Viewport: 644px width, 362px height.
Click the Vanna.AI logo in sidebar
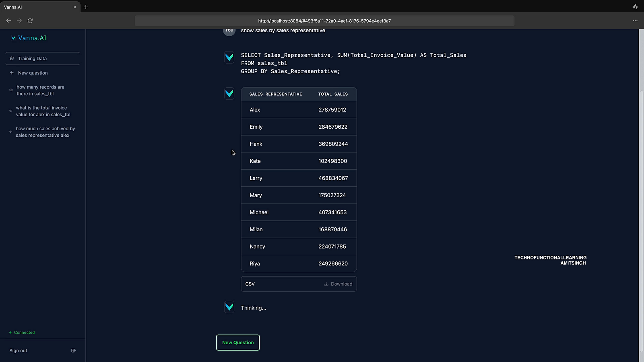pyautogui.click(x=29, y=38)
